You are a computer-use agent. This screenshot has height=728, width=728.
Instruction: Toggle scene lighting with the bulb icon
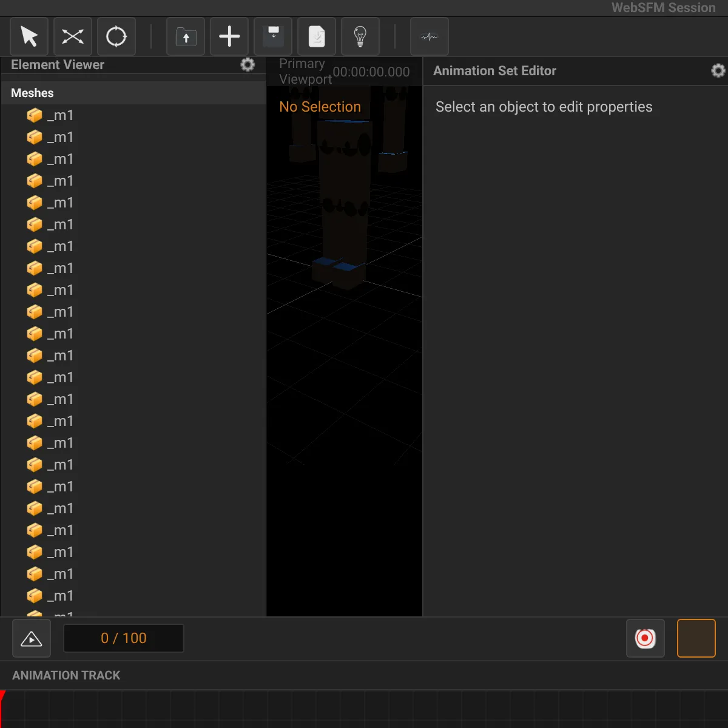tap(360, 36)
